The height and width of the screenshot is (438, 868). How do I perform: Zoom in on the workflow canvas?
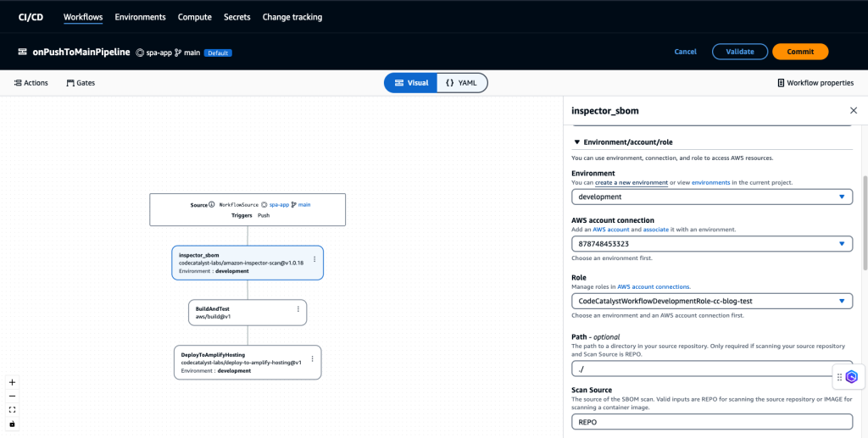(12, 382)
